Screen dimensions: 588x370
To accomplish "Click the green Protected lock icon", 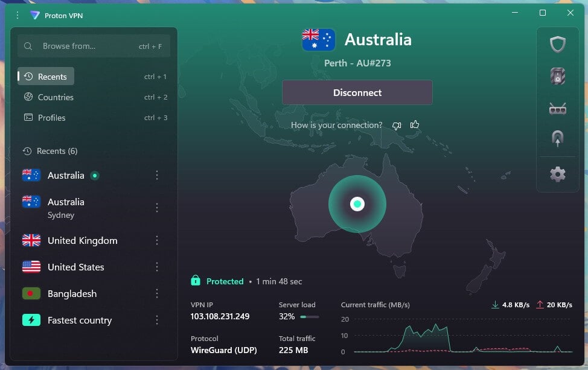I will (196, 281).
